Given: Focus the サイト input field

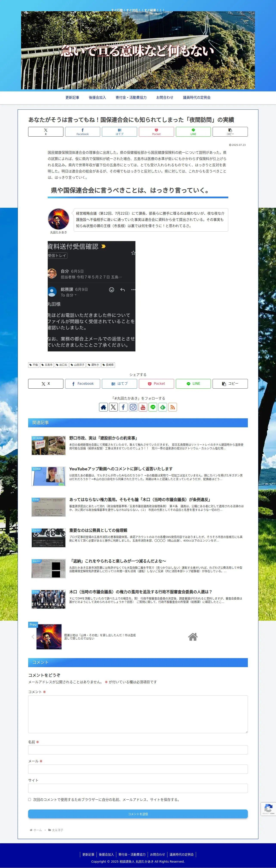Looking at the screenshot, I should click(x=138, y=788).
